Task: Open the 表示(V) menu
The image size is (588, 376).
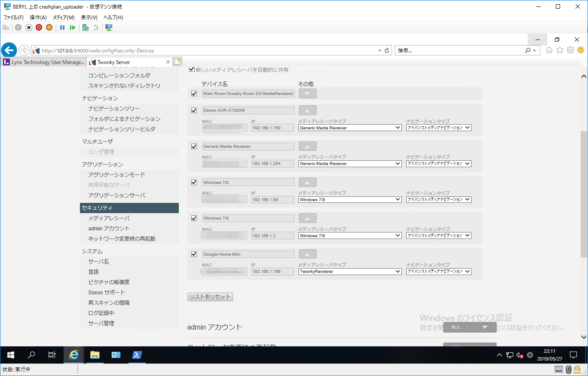Action: 89,18
